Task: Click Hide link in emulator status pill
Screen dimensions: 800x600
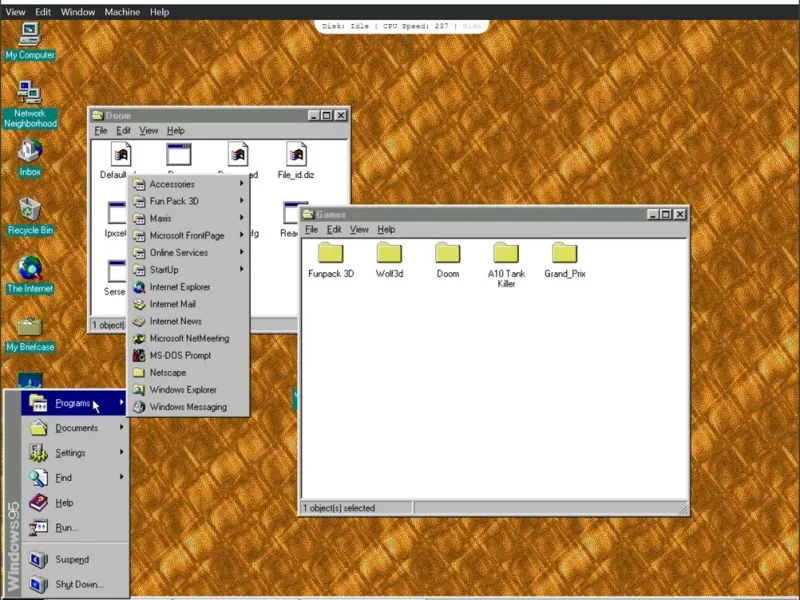Action: point(471,26)
